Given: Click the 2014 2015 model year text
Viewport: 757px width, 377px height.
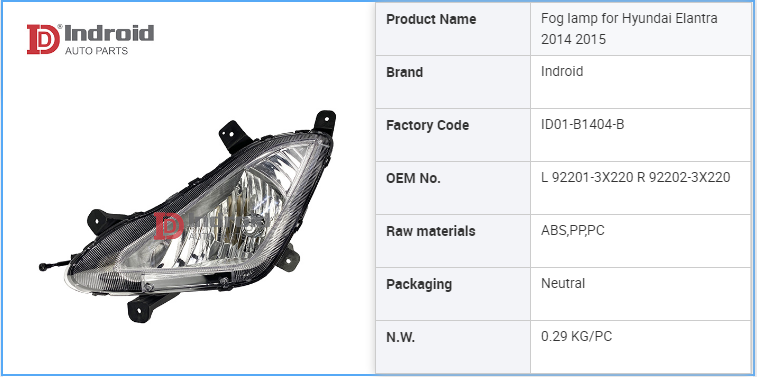Looking at the screenshot, I should (x=573, y=39).
